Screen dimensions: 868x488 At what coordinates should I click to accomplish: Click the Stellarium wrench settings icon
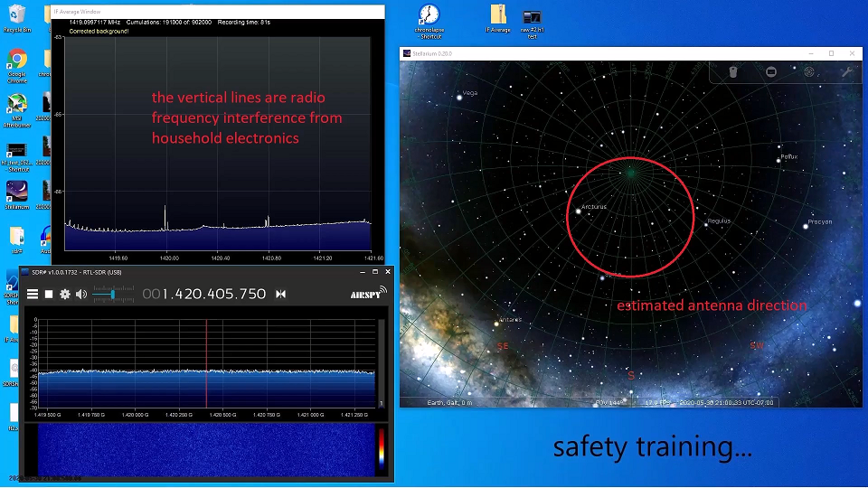846,72
